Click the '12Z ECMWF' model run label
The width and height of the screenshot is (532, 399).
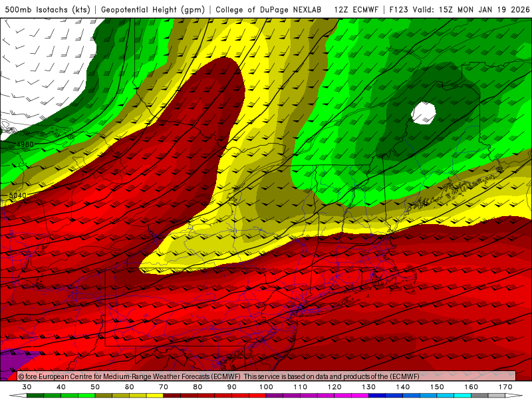[x=356, y=9]
